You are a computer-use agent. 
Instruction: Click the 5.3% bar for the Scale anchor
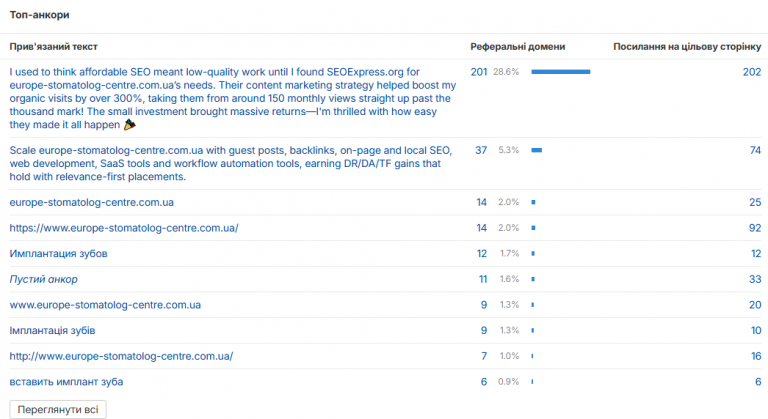537,150
